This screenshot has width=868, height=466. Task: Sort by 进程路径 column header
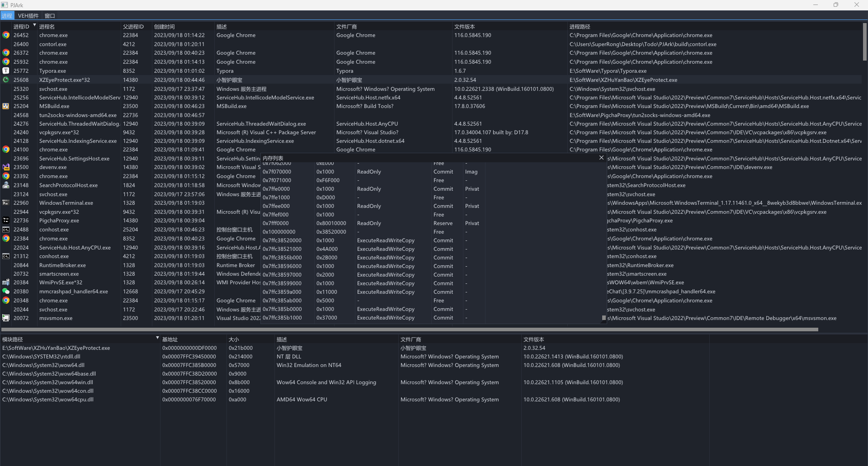pos(714,27)
